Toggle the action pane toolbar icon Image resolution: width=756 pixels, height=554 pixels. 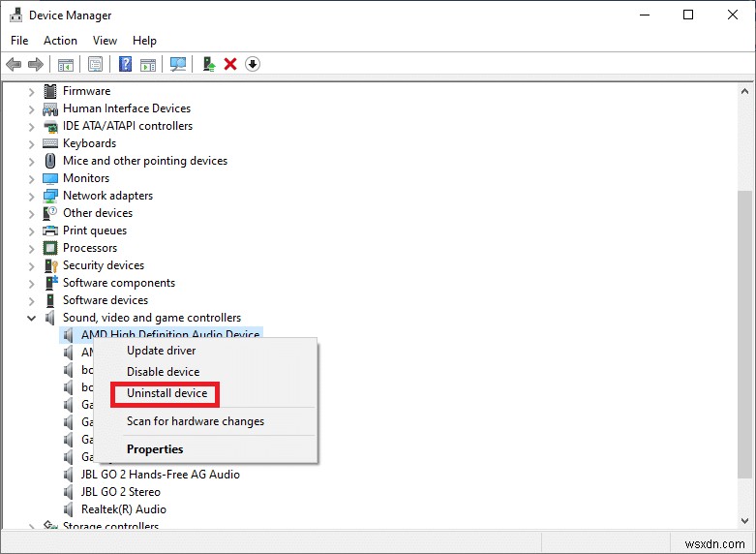coord(148,64)
